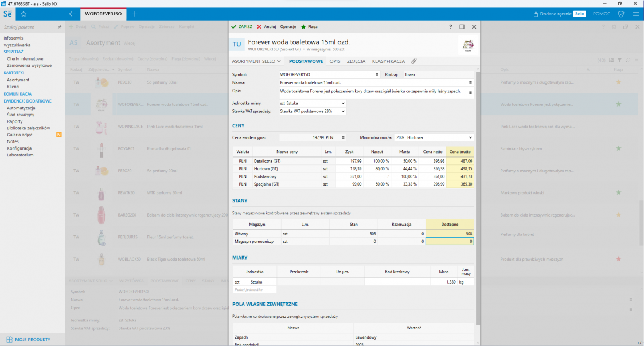
Task: Click the green ZAPISZ save button
Action: coord(241,27)
